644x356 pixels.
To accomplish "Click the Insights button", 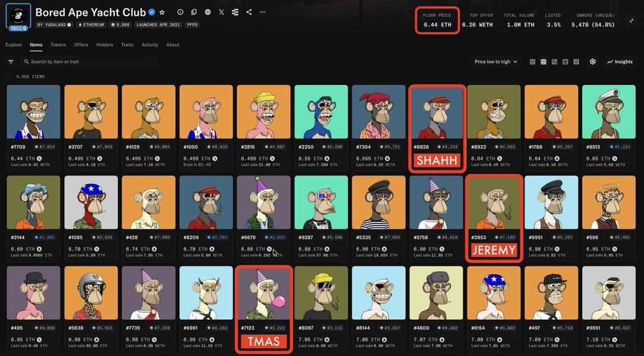I will pyautogui.click(x=620, y=62).
